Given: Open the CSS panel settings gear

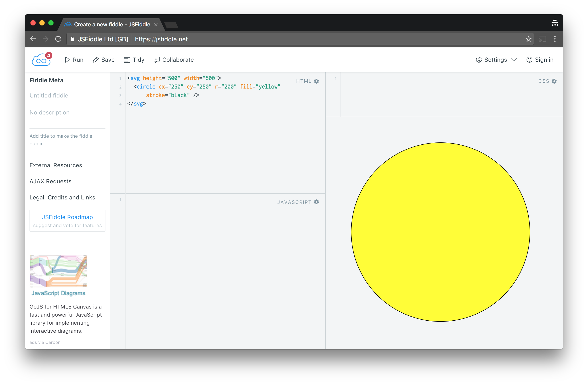Looking at the screenshot, I should pos(554,81).
